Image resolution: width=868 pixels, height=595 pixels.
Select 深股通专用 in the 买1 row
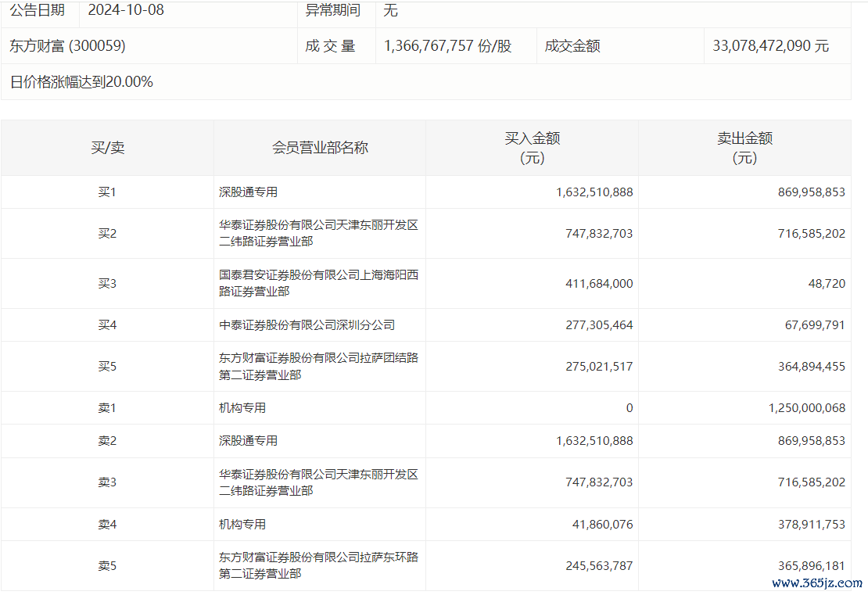[249, 192]
